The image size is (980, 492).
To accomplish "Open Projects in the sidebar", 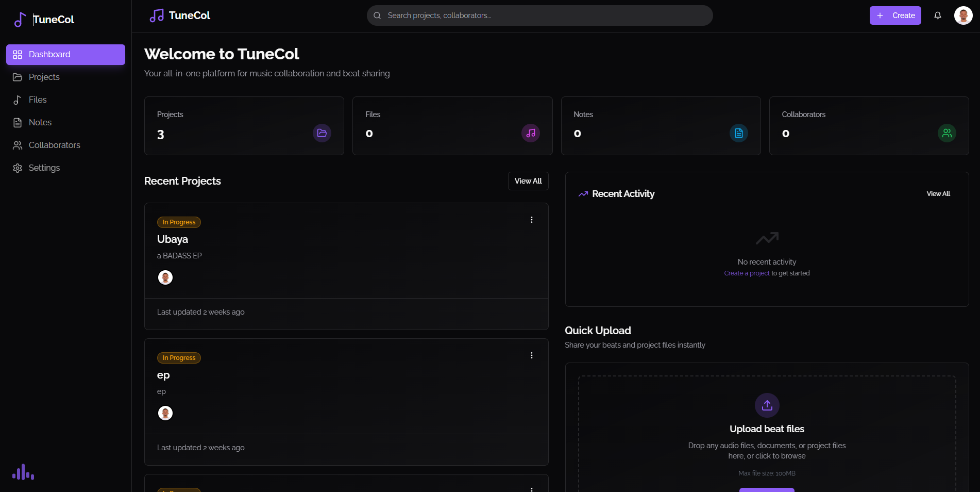I will [44, 77].
